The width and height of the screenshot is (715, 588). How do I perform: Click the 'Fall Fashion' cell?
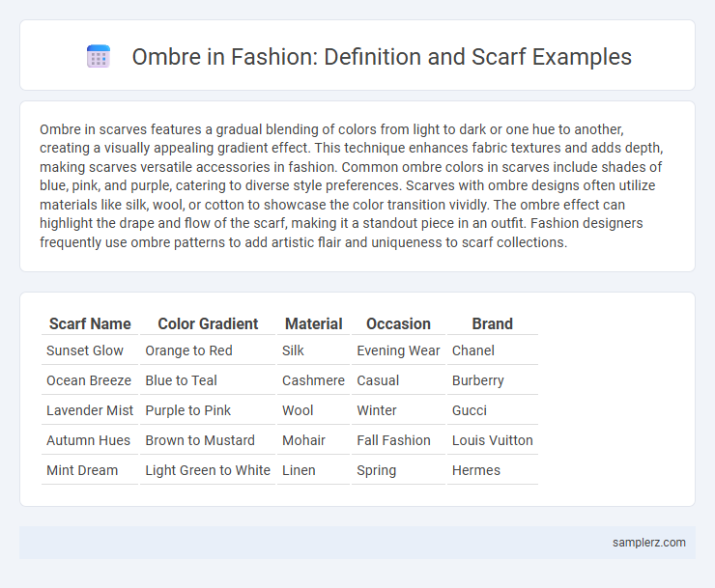pyautogui.click(x=398, y=440)
